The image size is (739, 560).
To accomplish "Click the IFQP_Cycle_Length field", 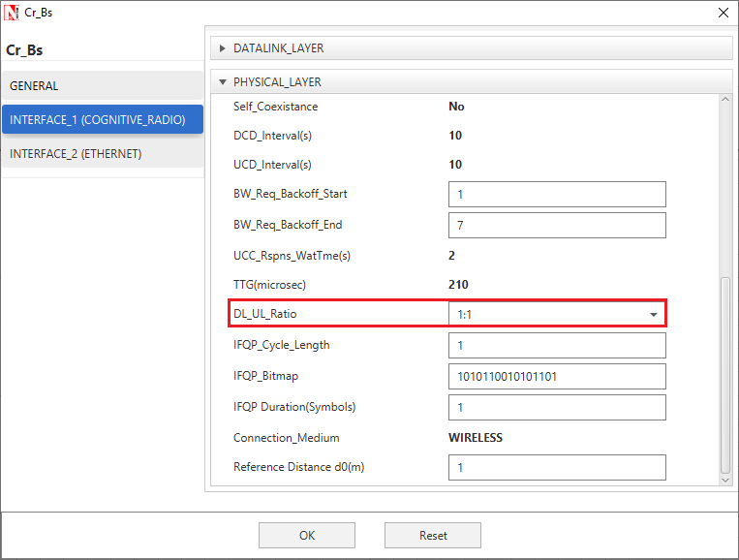I will click(557, 345).
